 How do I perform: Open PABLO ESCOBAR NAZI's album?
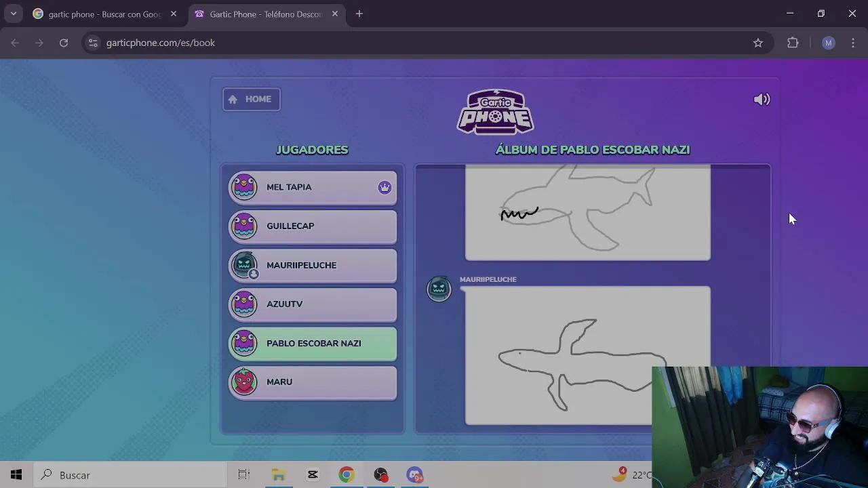tap(313, 343)
